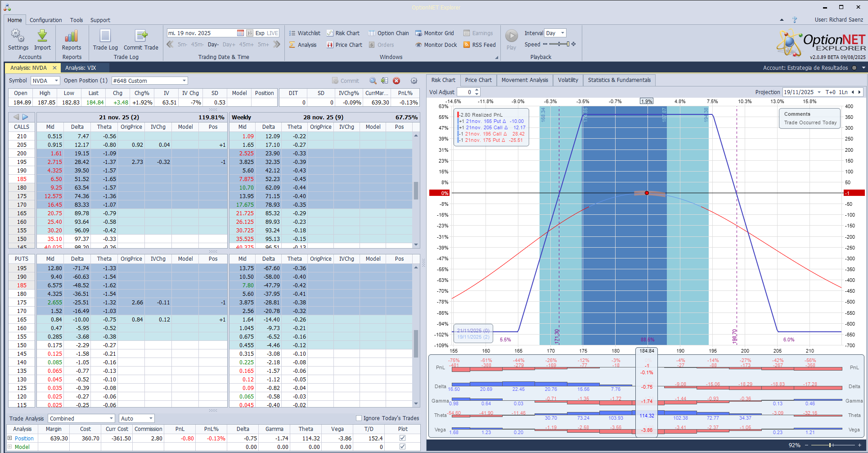This screenshot has width=868, height=453.
Task: Click the red delete position icon
Action: [x=396, y=81]
